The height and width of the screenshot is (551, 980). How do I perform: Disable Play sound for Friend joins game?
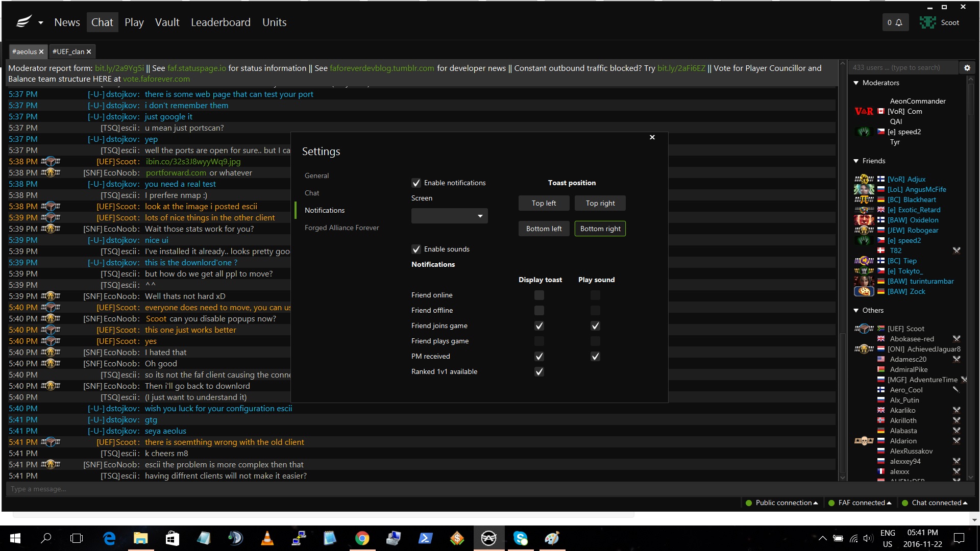click(x=595, y=325)
